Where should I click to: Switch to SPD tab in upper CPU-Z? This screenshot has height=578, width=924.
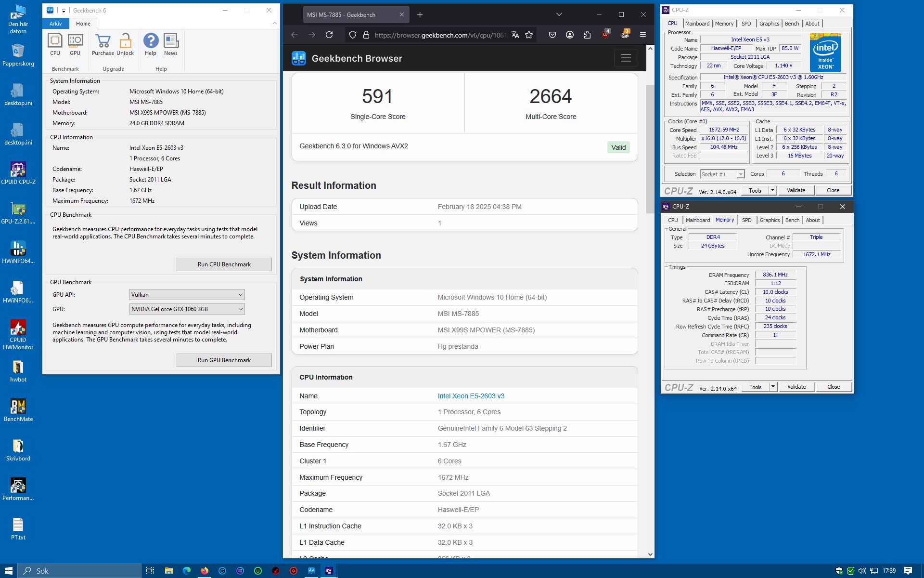click(746, 24)
